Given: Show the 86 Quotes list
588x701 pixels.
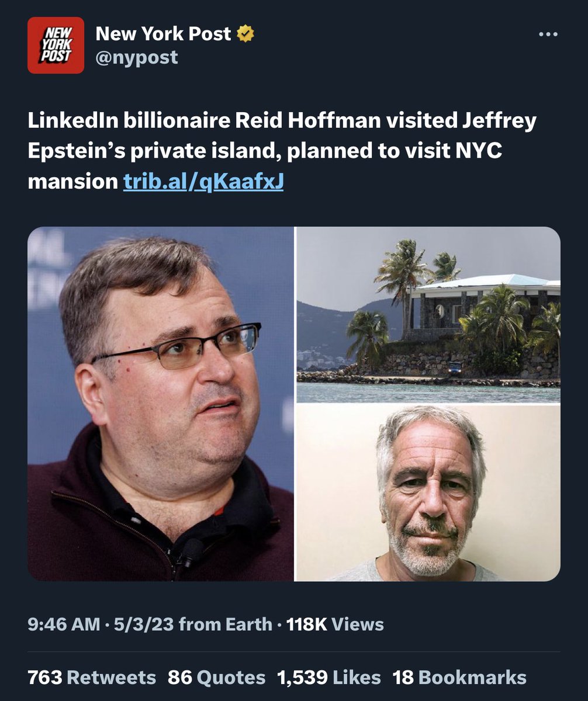Looking at the screenshot, I should click(216, 677).
